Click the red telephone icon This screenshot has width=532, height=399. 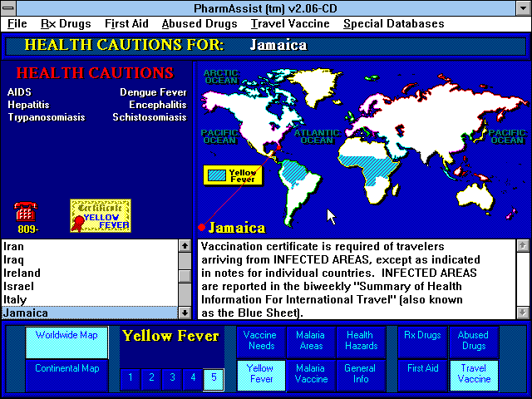tap(26, 211)
